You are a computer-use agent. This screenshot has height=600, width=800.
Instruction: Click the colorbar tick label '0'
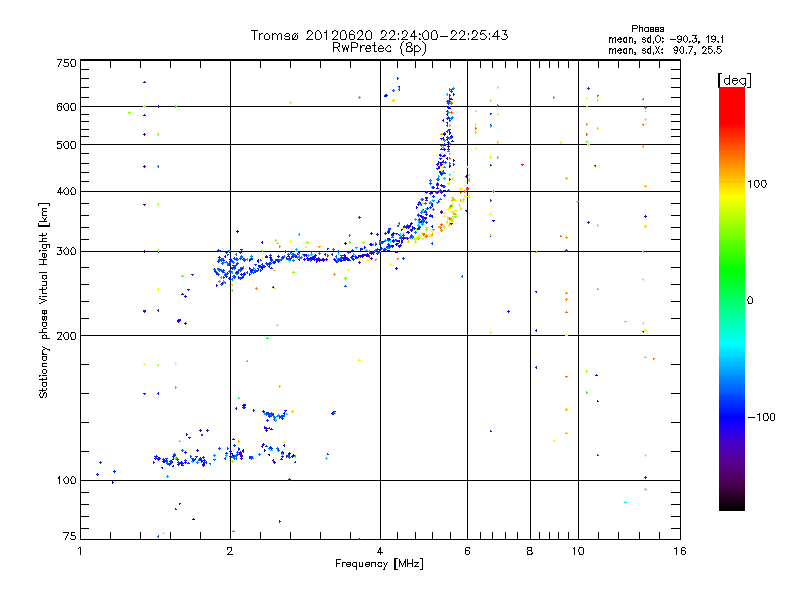pos(749,301)
